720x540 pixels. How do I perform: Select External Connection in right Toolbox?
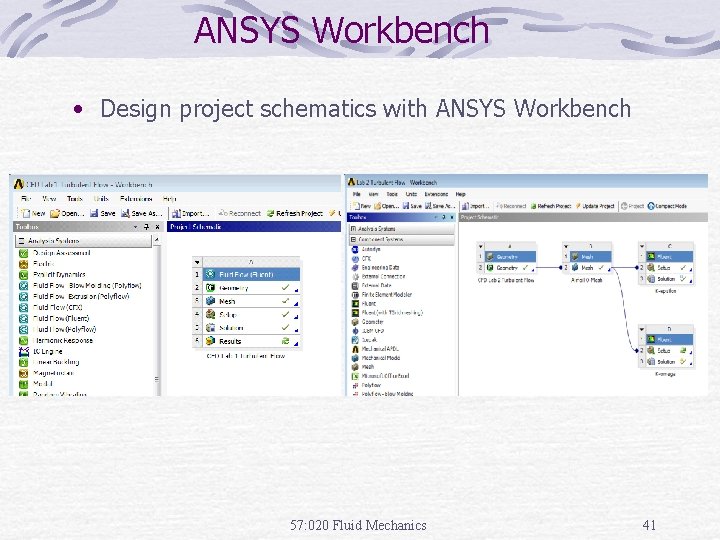point(378,276)
